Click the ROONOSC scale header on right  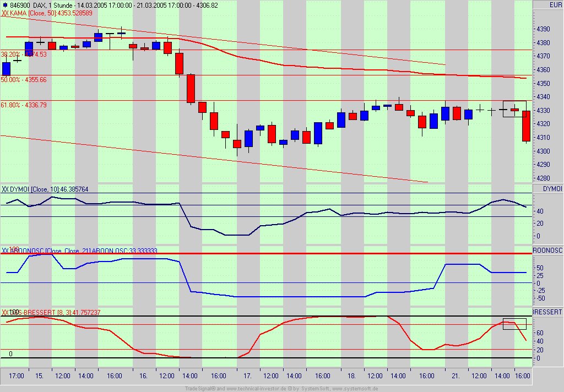pos(547,251)
